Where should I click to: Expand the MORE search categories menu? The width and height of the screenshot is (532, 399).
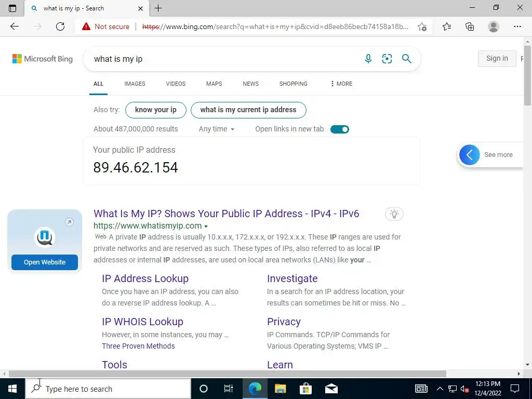341,84
